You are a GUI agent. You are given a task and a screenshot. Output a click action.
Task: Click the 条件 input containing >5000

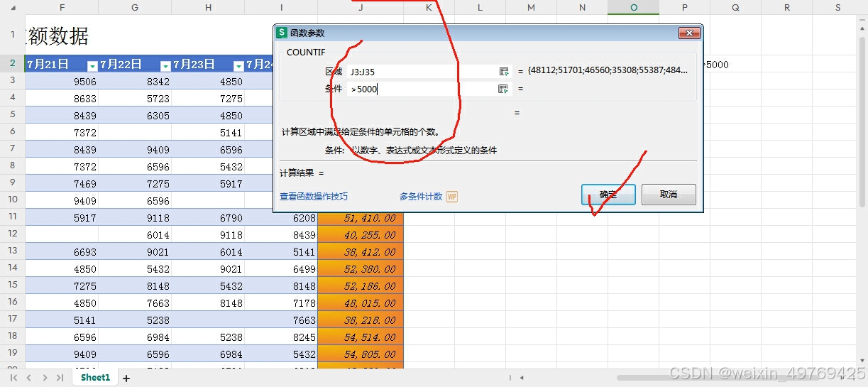click(423, 89)
